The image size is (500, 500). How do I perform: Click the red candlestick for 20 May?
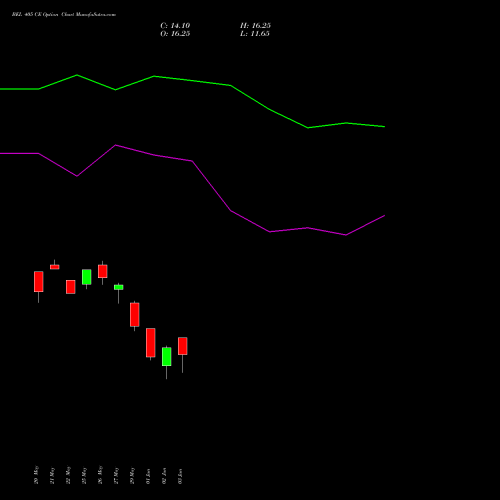[39, 282]
